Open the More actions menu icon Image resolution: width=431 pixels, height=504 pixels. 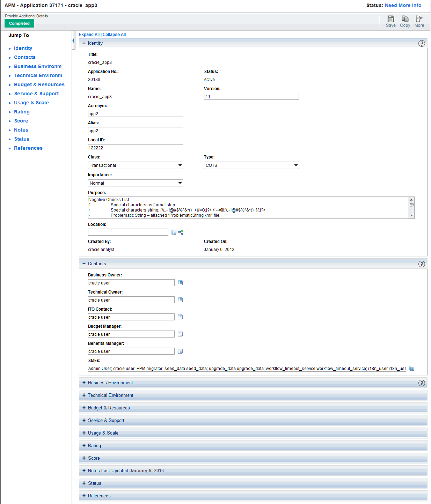coord(419,19)
